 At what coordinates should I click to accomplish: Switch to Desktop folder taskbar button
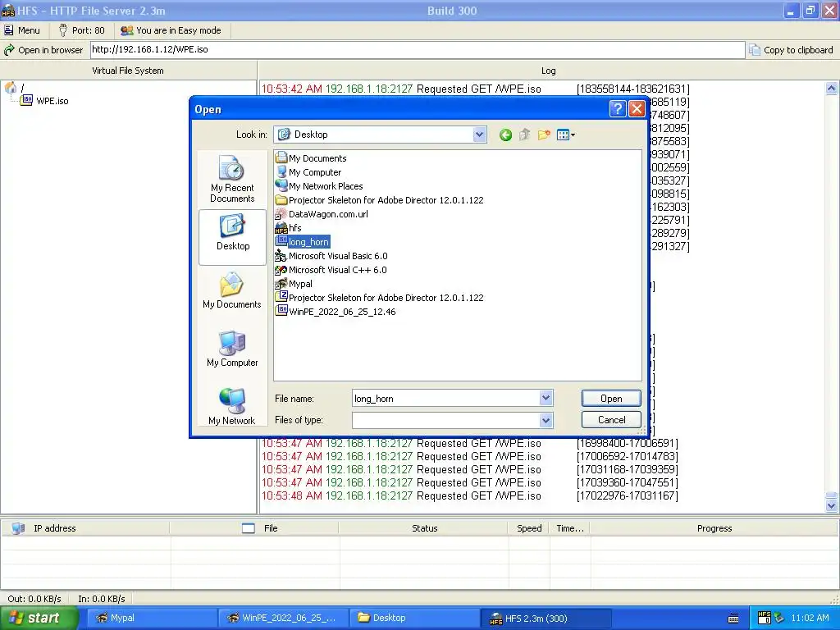[x=414, y=619]
